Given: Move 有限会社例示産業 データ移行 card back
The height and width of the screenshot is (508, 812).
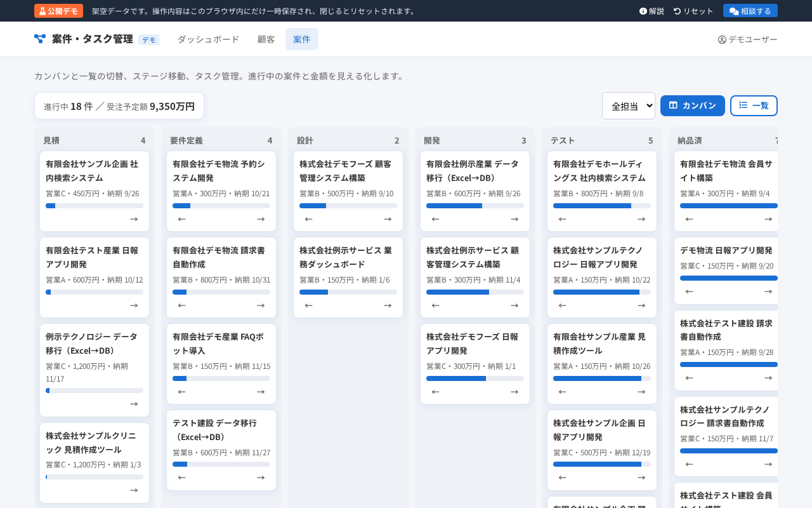Looking at the screenshot, I should pyautogui.click(x=436, y=219).
